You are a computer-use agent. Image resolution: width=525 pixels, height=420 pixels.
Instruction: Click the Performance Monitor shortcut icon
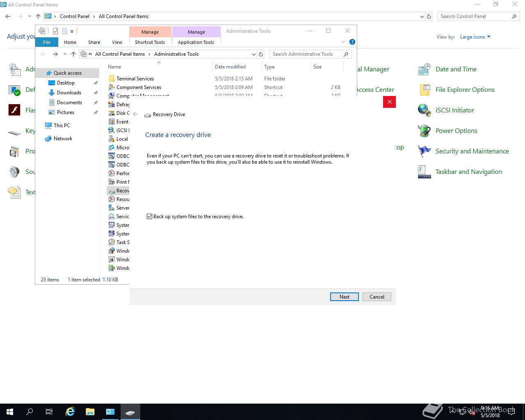coord(111,173)
